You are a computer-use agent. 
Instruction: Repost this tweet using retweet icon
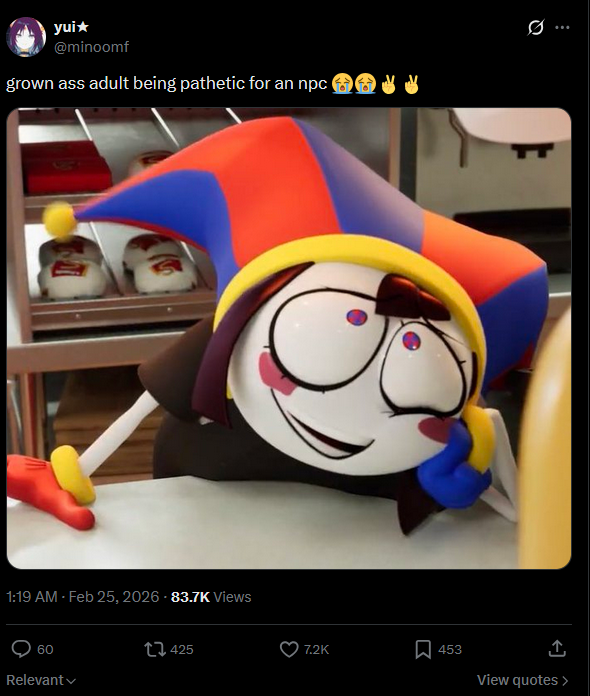[155, 649]
